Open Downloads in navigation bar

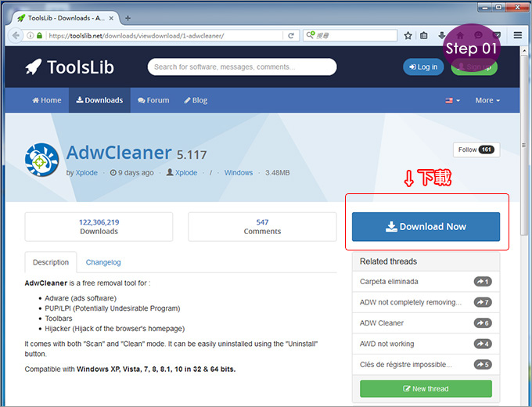coord(99,100)
